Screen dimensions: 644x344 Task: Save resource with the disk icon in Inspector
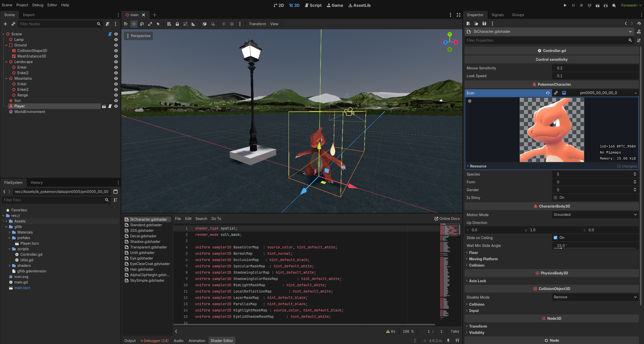[484, 23]
